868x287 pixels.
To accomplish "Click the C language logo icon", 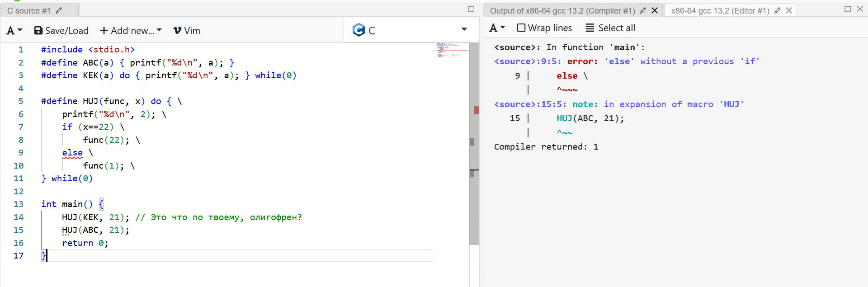I will click(x=359, y=30).
